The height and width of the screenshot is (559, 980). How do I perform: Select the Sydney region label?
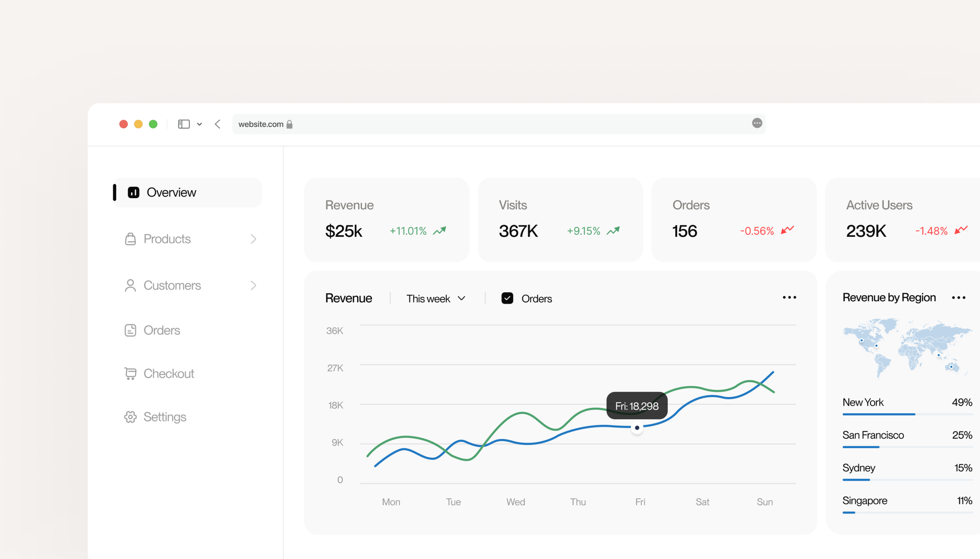tap(858, 468)
